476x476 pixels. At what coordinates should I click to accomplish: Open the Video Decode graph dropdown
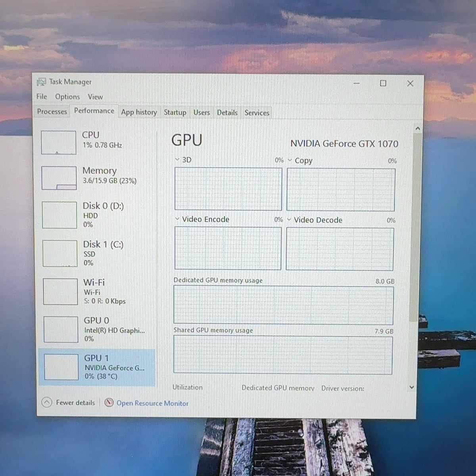289,220
